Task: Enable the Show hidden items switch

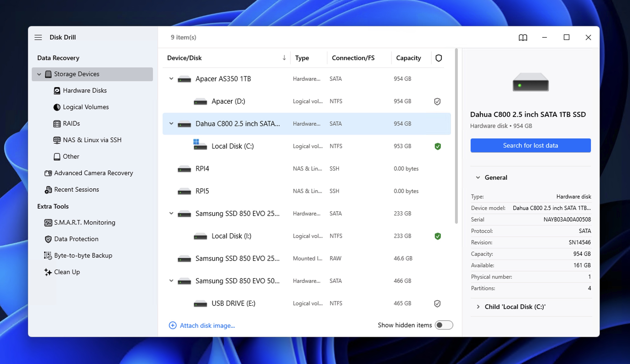Action: tap(444, 325)
